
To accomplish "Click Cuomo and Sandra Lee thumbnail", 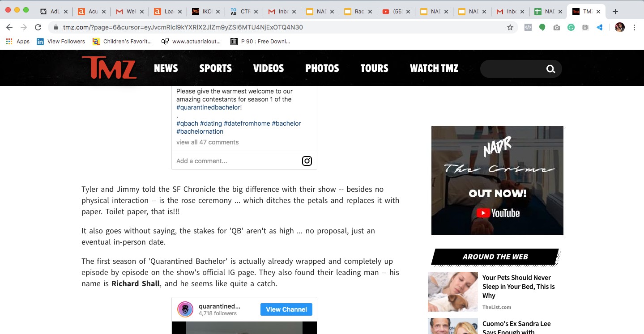I will click(453, 326).
